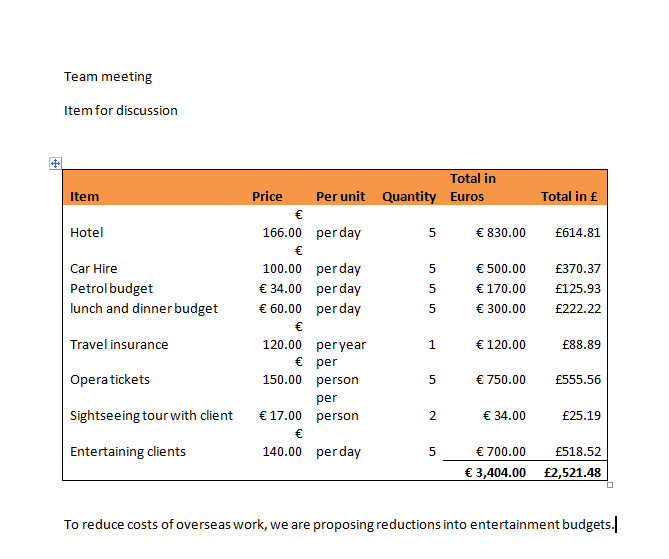Viewport: 669px width, 559px height.
Task: Place cursor in 'Team meeting' heading
Action: pyautogui.click(x=108, y=77)
